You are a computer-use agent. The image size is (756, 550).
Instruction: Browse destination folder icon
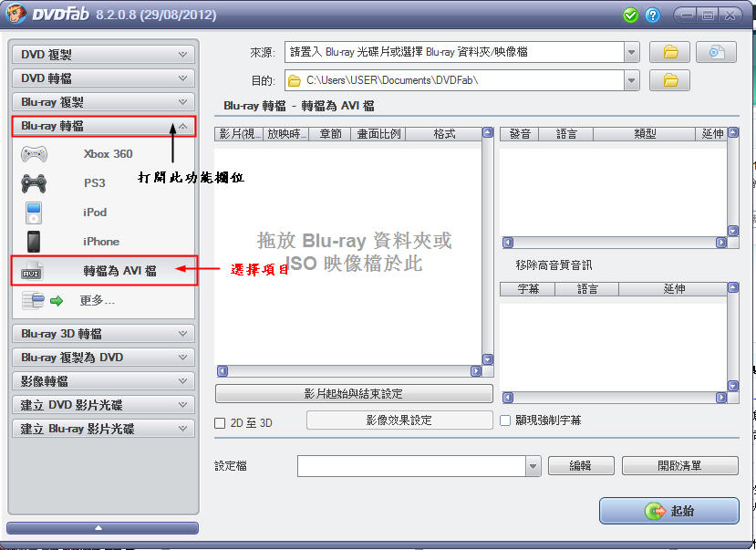(669, 80)
